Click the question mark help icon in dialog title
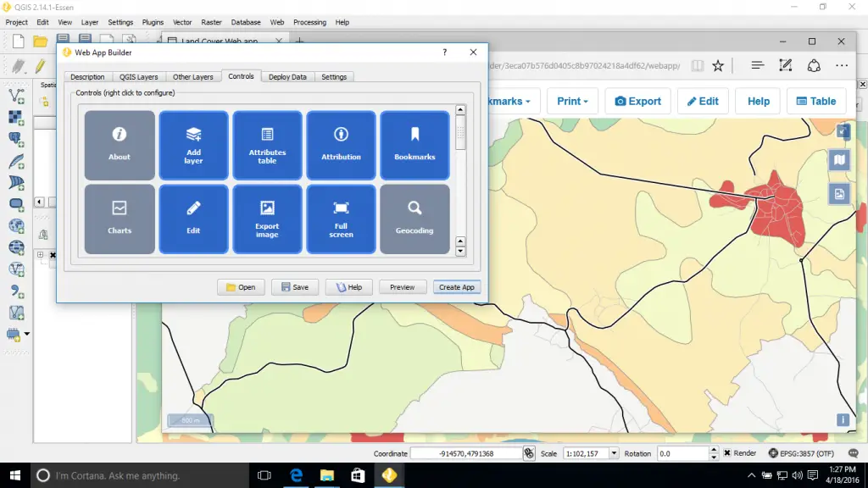868x488 pixels. coord(444,52)
